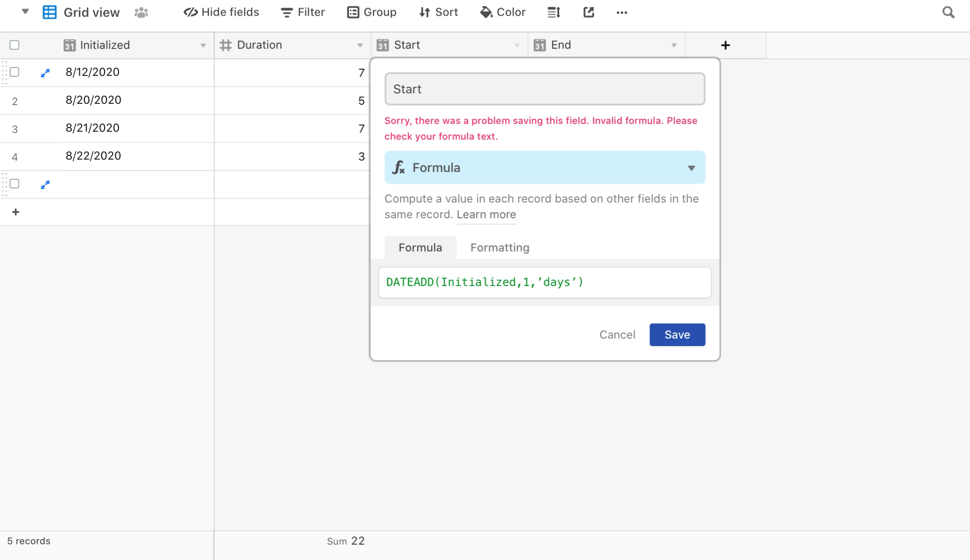Open the Initialized column dropdown arrow
Viewport: 970px width, 560px height.
[203, 45]
